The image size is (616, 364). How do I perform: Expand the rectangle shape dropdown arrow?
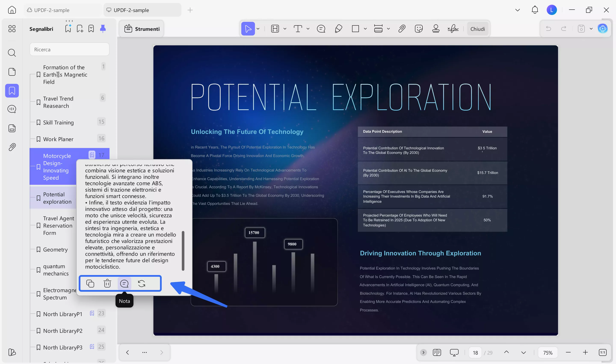point(365,29)
